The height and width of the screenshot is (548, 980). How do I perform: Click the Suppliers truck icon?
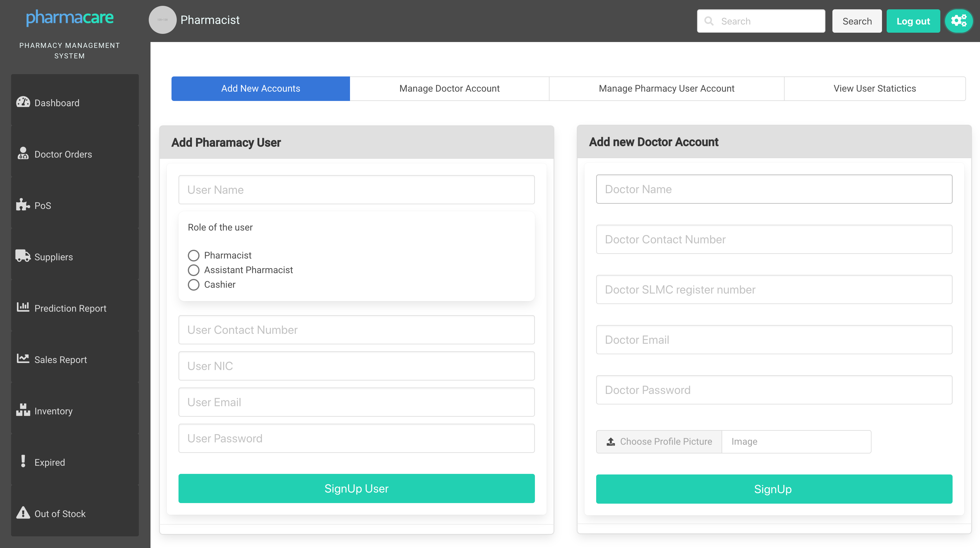[x=23, y=256]
